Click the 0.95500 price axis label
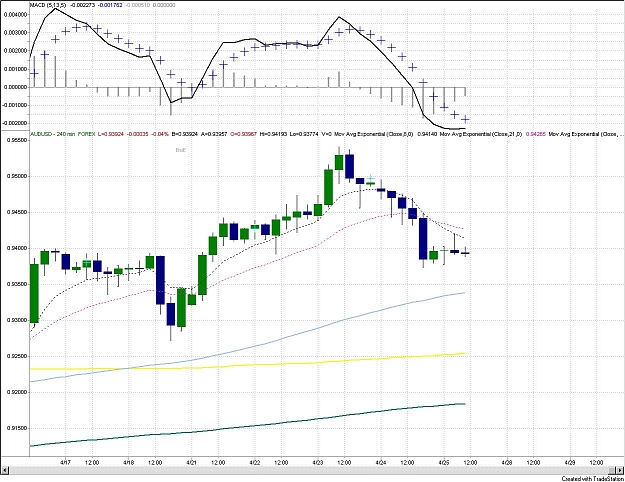The height and width of the screenshot is (482, 625). [17, 140]
